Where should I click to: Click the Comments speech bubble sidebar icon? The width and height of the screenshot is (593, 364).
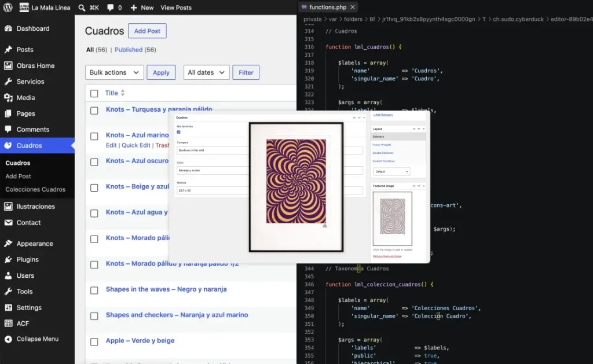coord(8,129)
